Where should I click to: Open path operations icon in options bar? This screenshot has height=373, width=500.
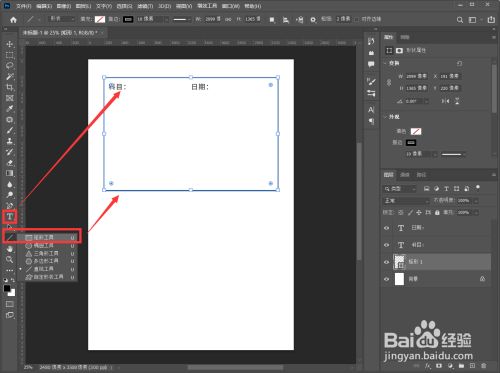click(272, 20)
